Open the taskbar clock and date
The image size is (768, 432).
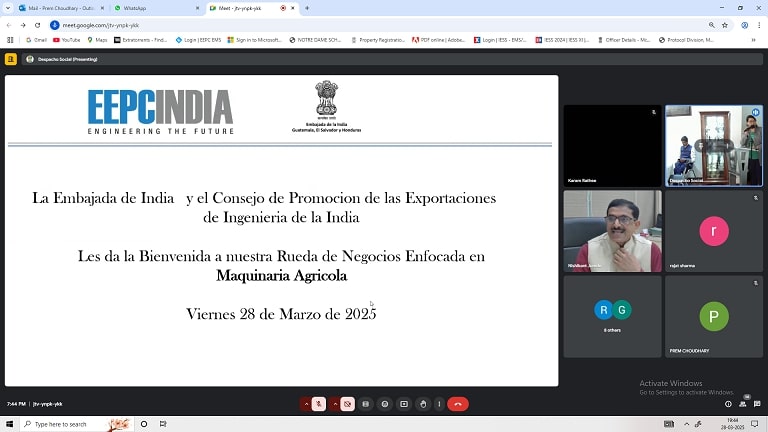point(733,424)
